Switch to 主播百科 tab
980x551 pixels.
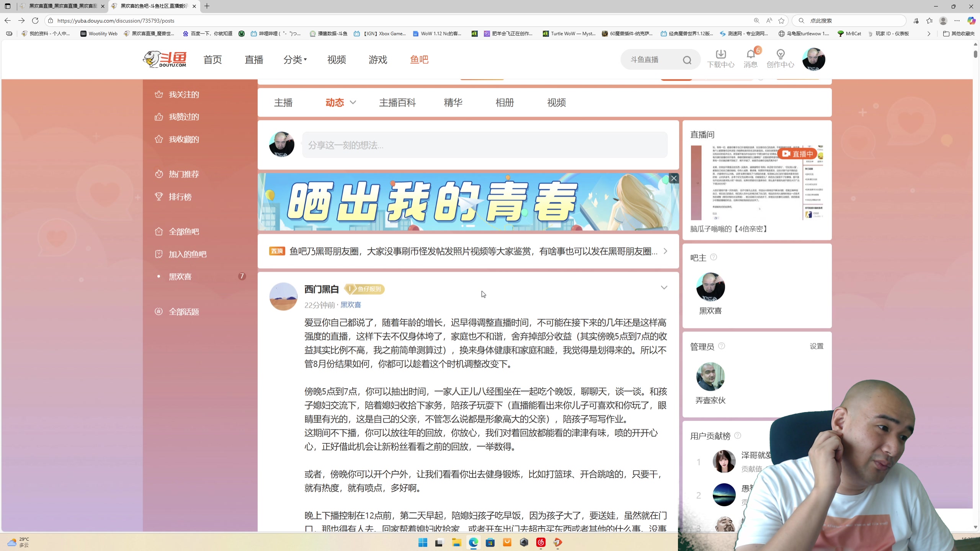click(397, 103)
